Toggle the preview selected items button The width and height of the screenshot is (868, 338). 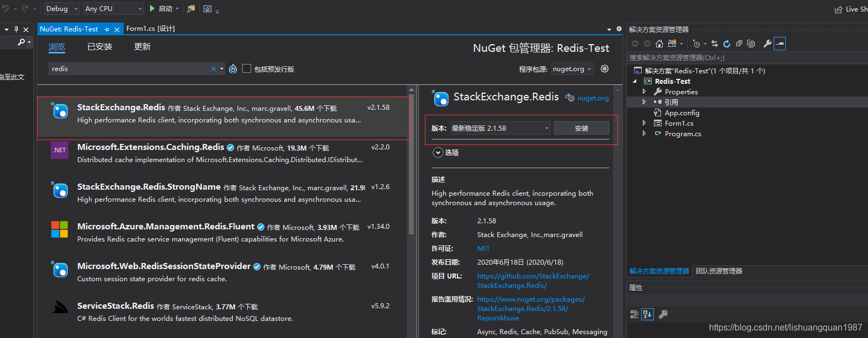tap(780, 44)
